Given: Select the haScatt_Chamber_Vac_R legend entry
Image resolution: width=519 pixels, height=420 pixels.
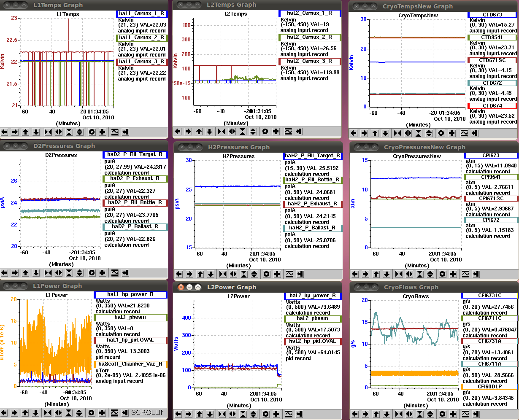Looking at the screenshot, I should coord(131,364).
